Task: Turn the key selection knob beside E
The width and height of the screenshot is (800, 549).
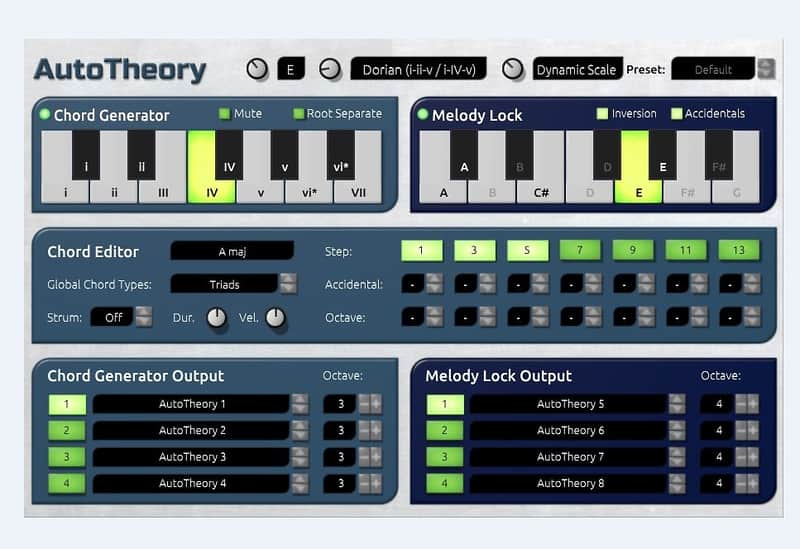Action: click(257, 69)
